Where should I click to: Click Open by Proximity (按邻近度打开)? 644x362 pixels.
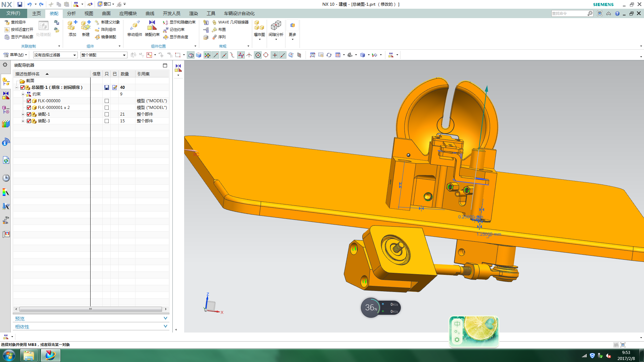19,29
